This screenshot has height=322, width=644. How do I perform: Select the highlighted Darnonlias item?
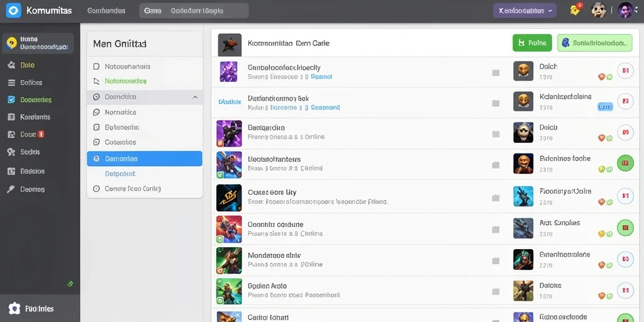(x=145, y=158)
